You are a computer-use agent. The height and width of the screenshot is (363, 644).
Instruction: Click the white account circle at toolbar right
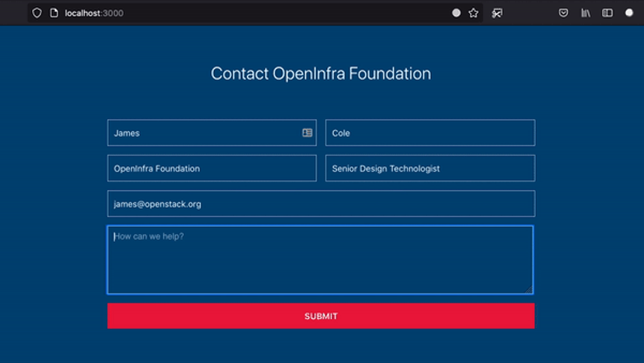coord(629,13)
